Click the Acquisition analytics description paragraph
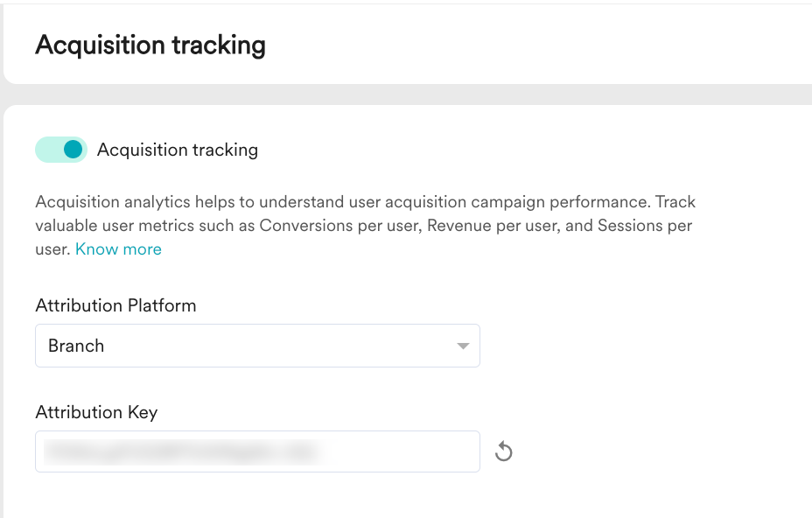 pos(365,226)
